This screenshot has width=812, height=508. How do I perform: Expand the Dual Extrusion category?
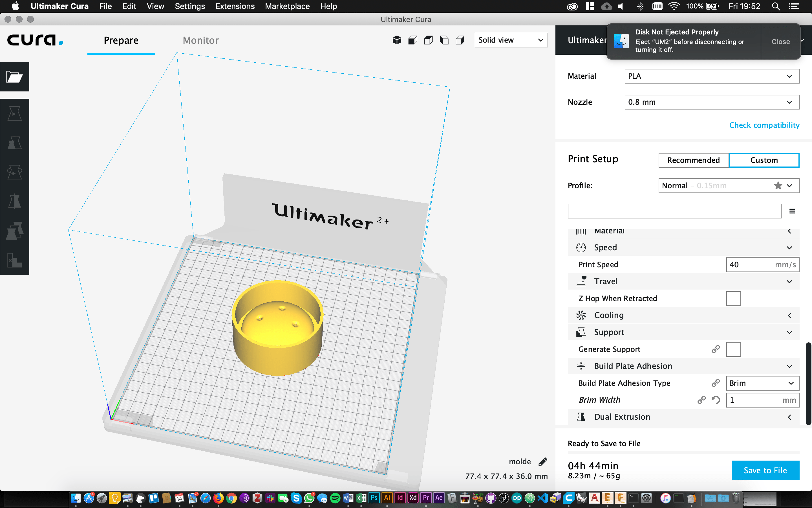click(x=683, y=417)
